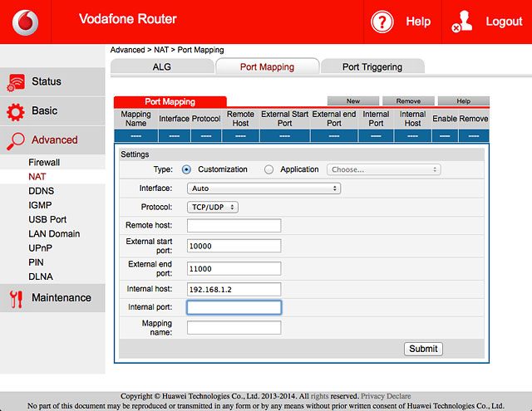Open USB Port settings
This screenshot has width=532, height=411.
[x=47, y=219]
